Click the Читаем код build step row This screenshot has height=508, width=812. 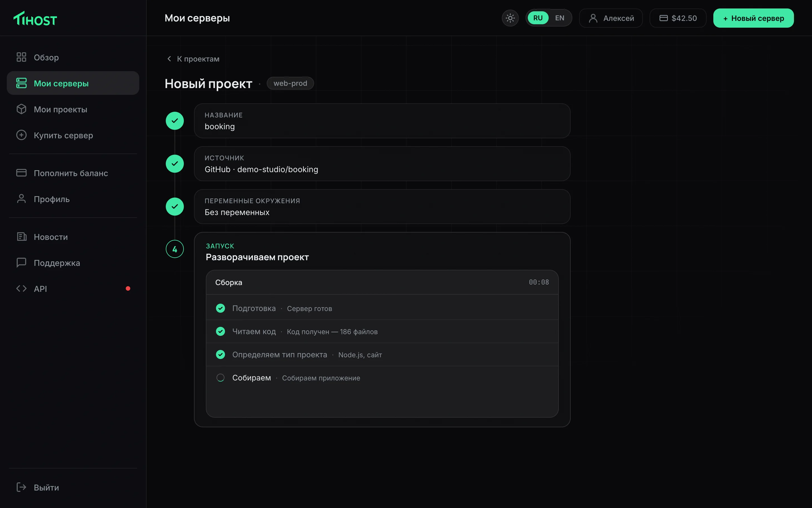(x=382, y=331)
